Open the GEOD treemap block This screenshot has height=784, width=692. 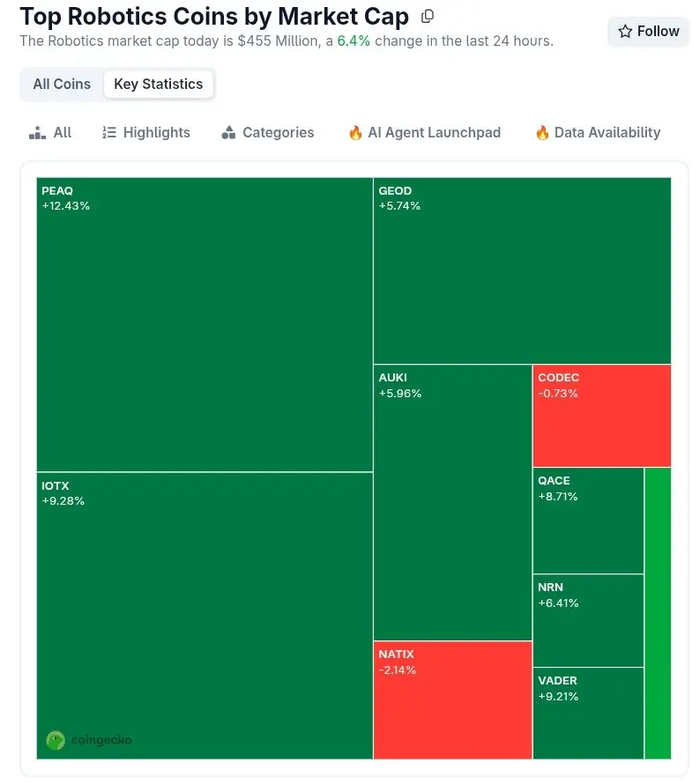point(522,270)
